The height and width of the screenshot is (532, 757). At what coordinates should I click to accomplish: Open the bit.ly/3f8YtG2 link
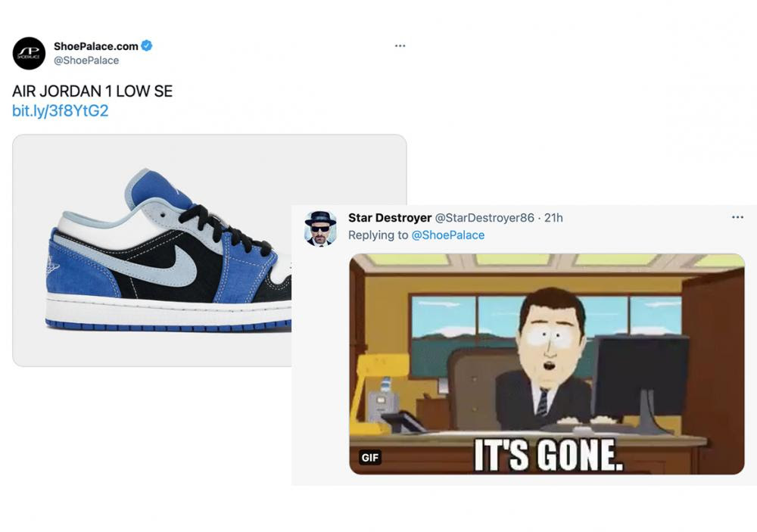(x=61, y=111)
